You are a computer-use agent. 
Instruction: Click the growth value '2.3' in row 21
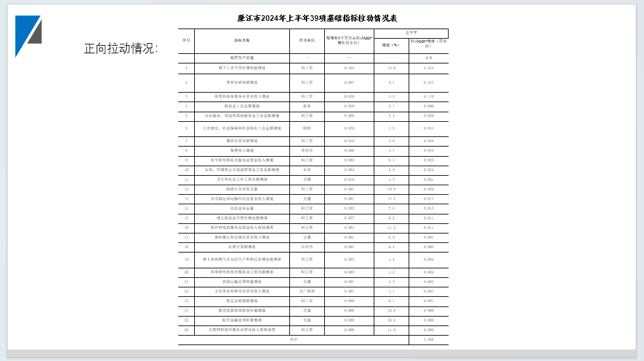[391, 282]
